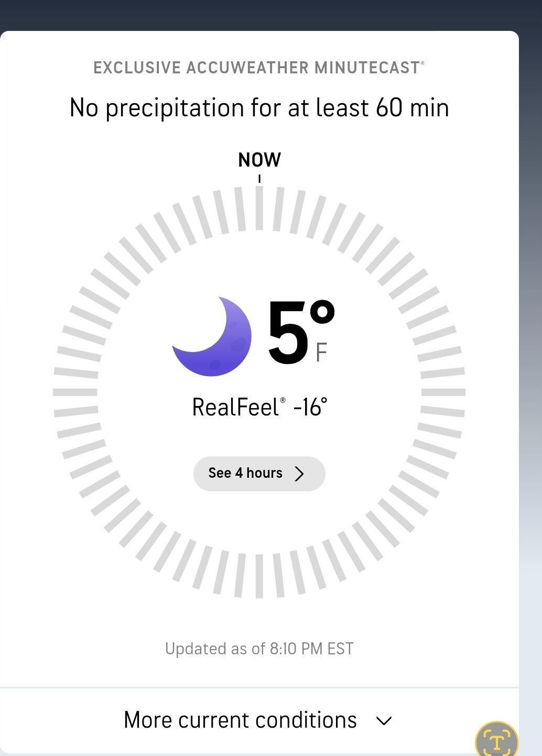This screenshot has height=756, width=542.
Task: Click the right arrow in See 4 hours
Action: coord(299,474)
